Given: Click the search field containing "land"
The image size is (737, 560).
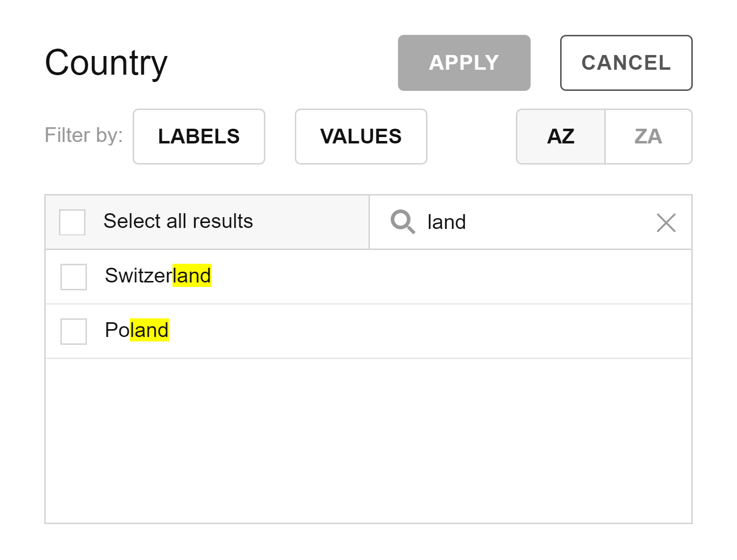Looking at the screenshot, I should tap(531, 222).
